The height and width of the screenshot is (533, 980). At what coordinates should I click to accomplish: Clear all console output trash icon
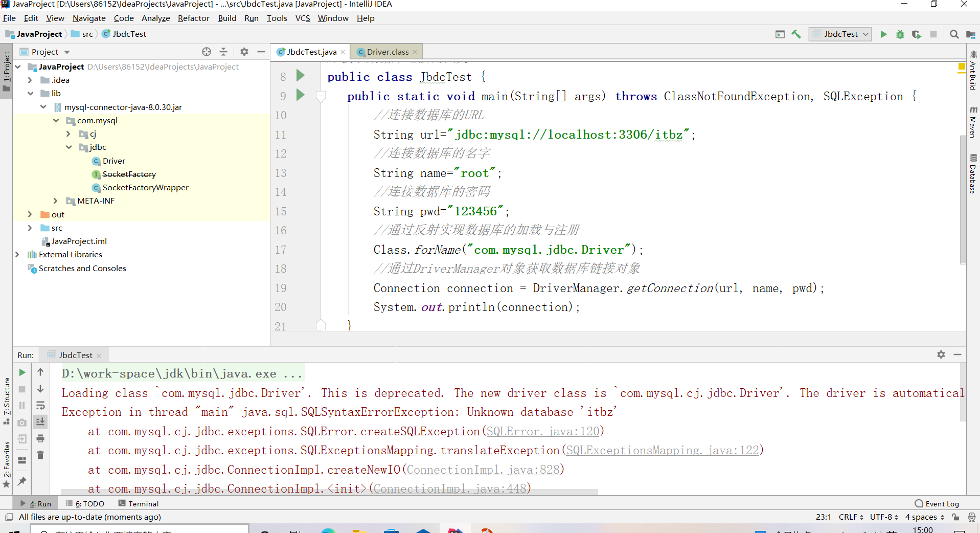point(40,455)
